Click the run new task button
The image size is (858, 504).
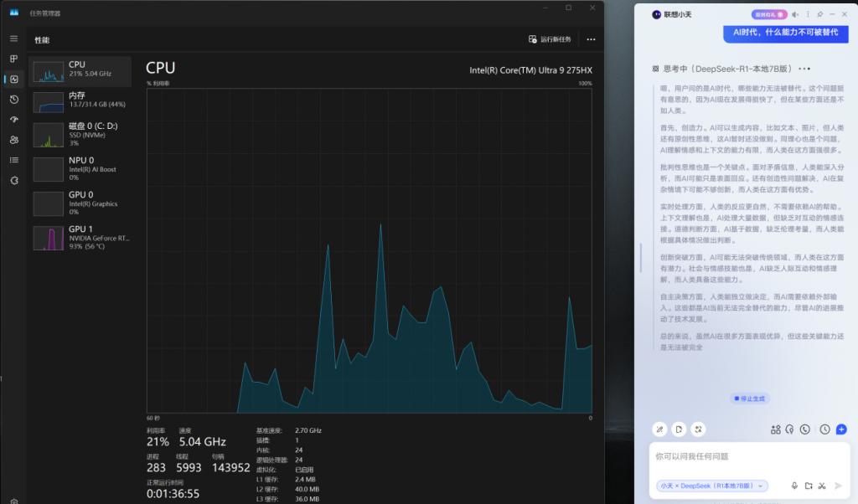pyautogui.click(x=550, y=39)
